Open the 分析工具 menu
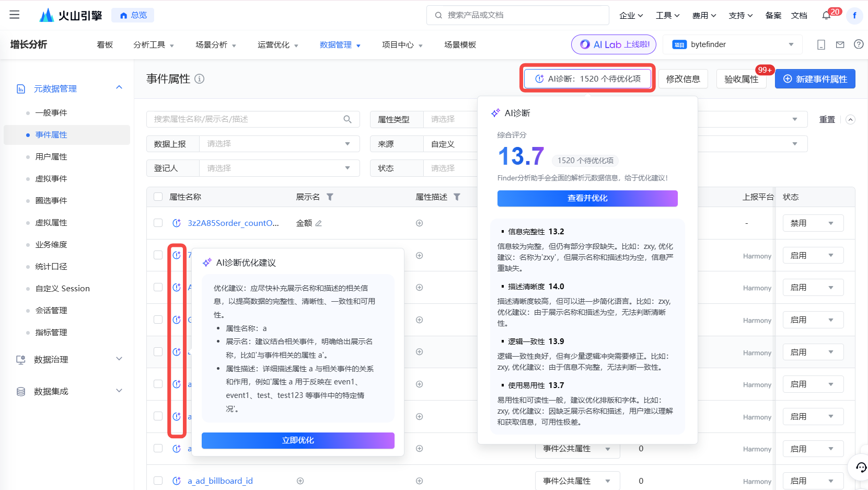 pos(154,45)
